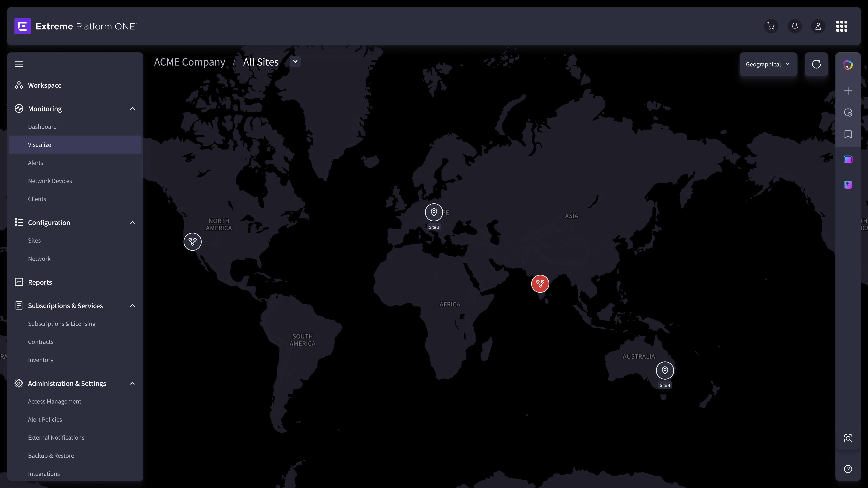Click the search scan icon
Image resolution: width=868 pixels, height=488 pixels.
848,438
